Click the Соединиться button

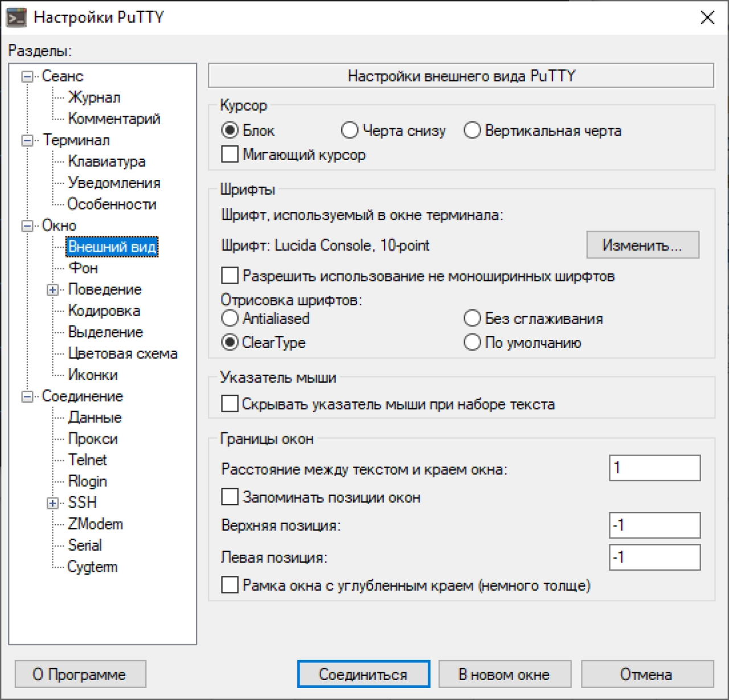(x=363, y=674)
